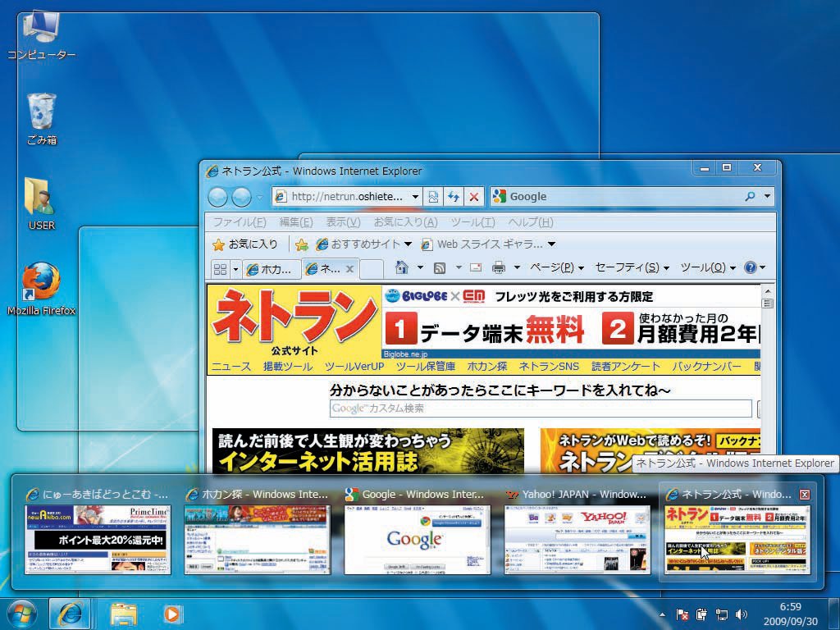Open the Quick Tabs list dropdown arrow
Screen dimensions: 840x630
point(235,269)
